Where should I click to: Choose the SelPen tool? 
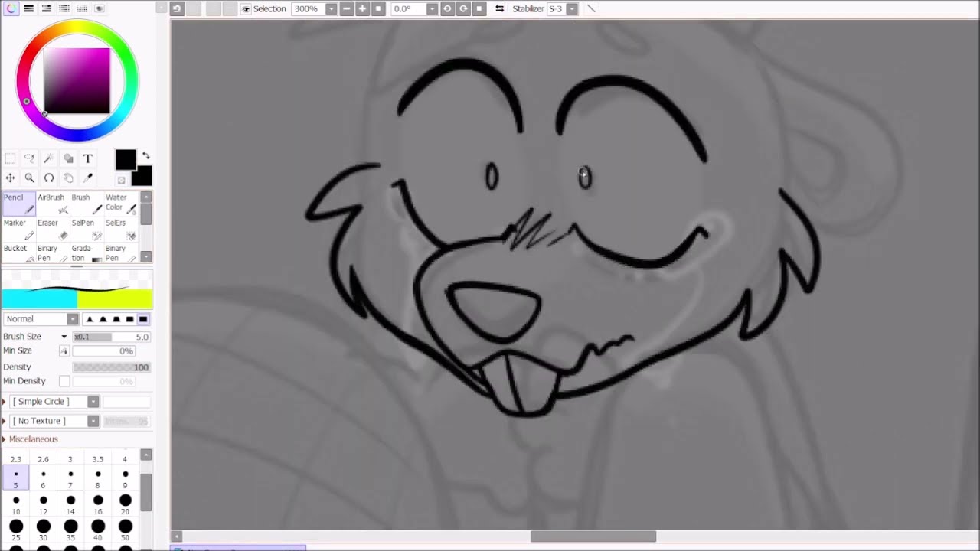[x=87, y=229]
